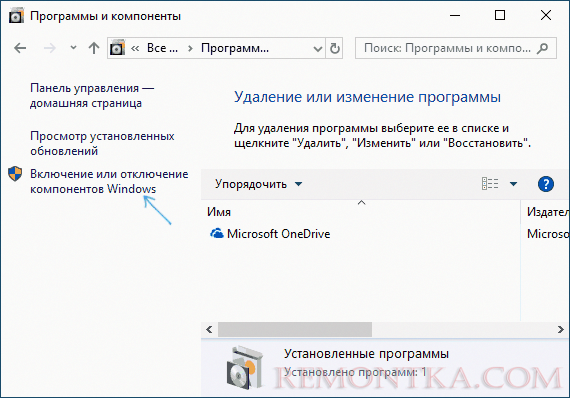The image size is (570, 398).
Task: Click the magnifier search icon
Action: pos(543,48)
